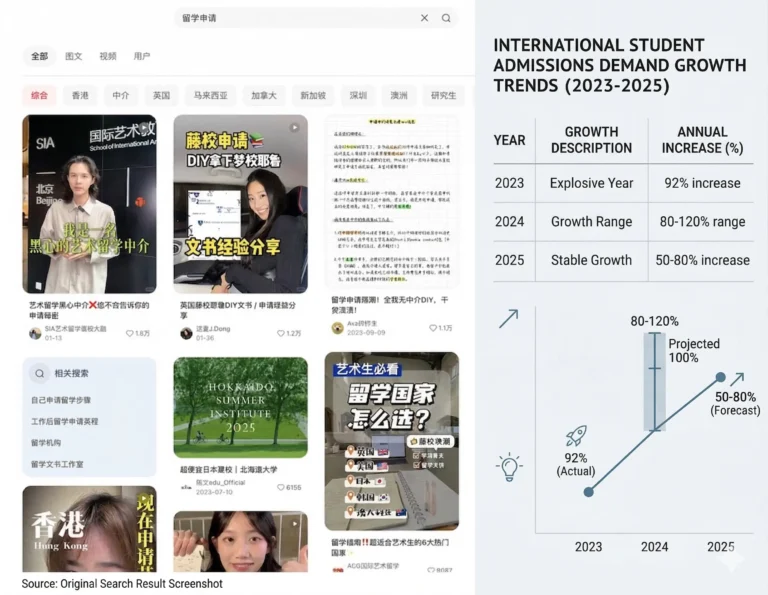Click the magnifier search icon in search bar
The height and width of the screenshot is (595, 768).
446,18
